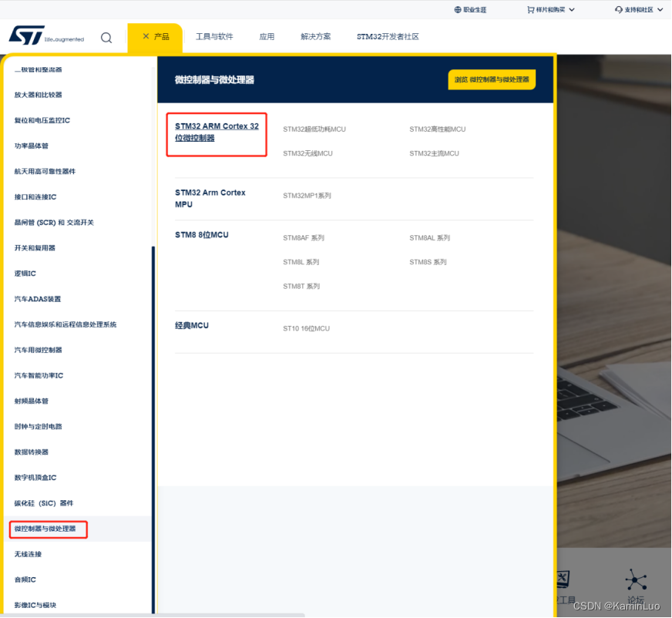
Task: Click the headset support icon
Action: (x=618, y=9)
